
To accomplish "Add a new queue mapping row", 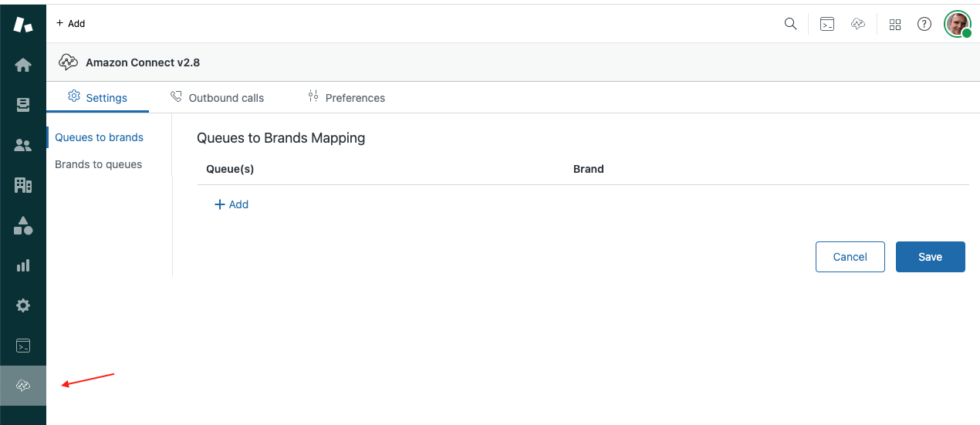I will pos(231,204).
